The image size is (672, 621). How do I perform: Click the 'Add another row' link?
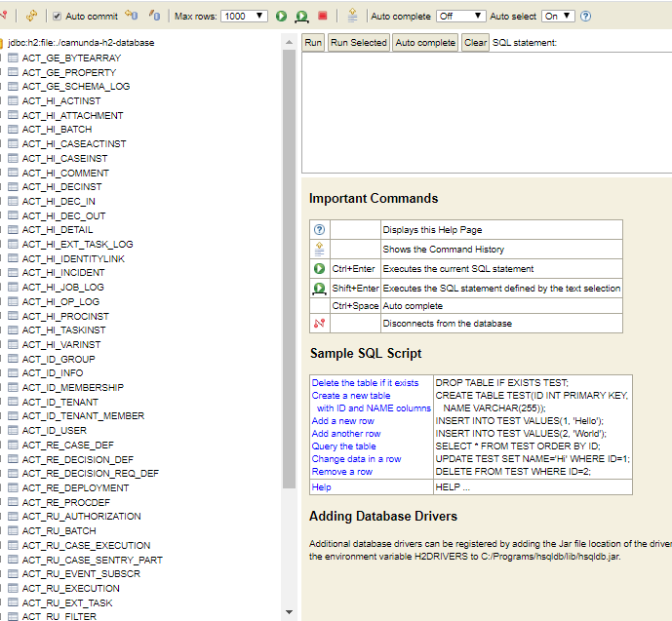pos(346,434)
